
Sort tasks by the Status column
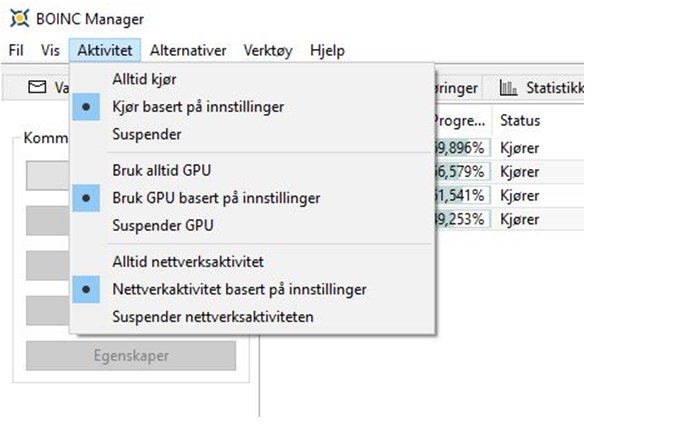click(x=520, y=120)
